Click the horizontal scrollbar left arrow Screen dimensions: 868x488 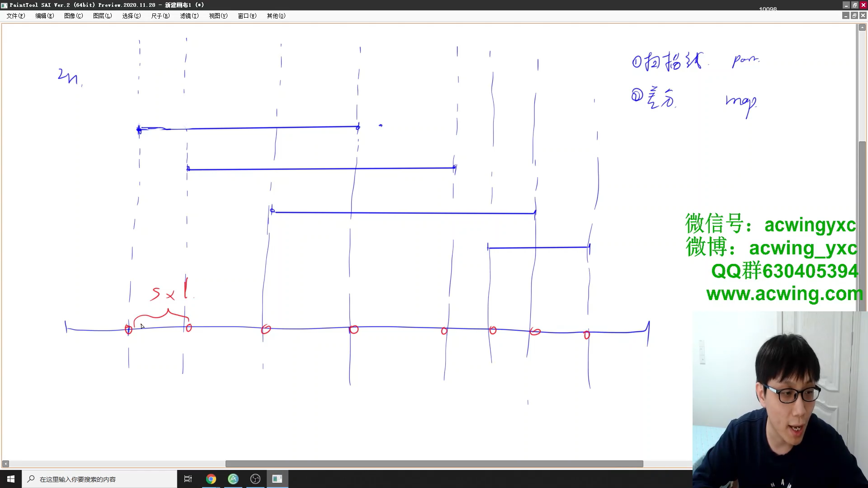(5, 464)
